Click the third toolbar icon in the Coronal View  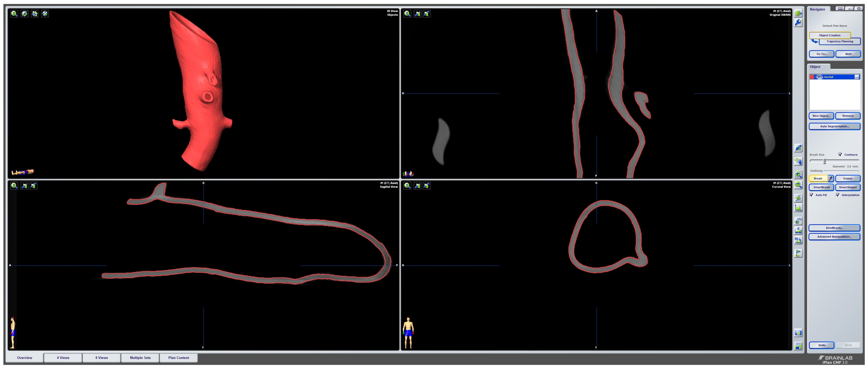coord(427,186)
